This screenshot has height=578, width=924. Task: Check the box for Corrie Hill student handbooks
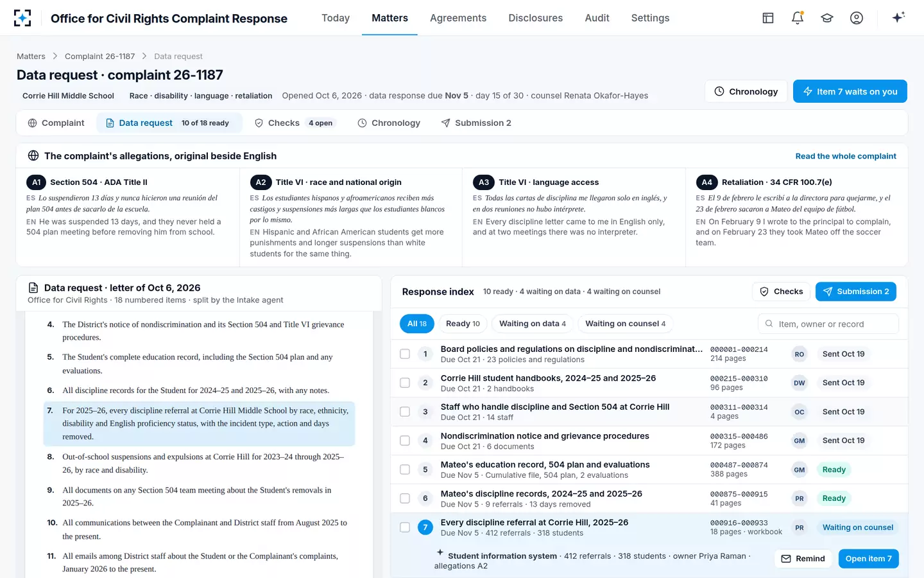(x=405, y=383)
